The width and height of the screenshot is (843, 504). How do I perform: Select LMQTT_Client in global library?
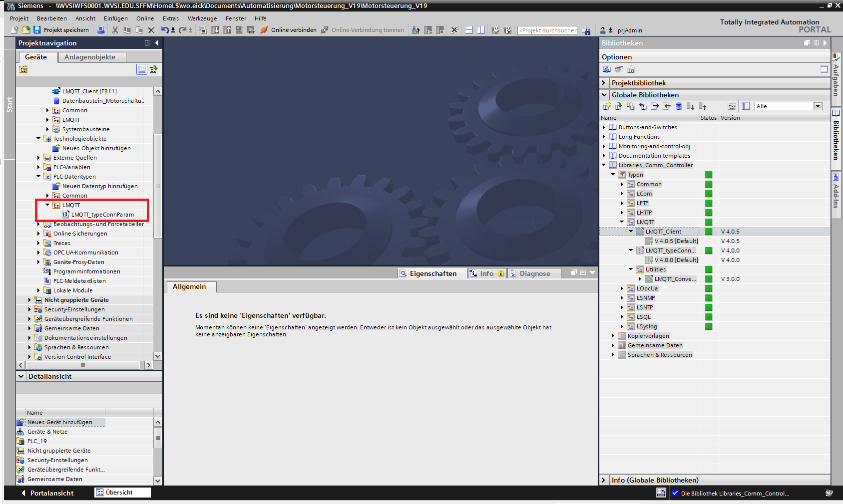tap(663, 232)
